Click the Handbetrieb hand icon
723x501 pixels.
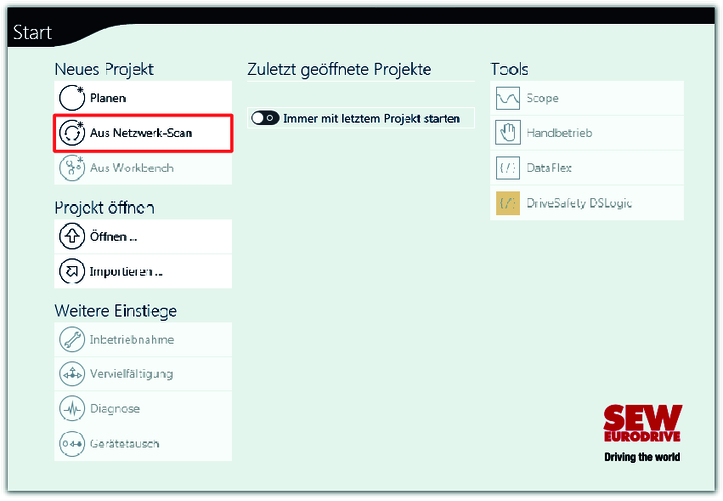click(509, 133)
